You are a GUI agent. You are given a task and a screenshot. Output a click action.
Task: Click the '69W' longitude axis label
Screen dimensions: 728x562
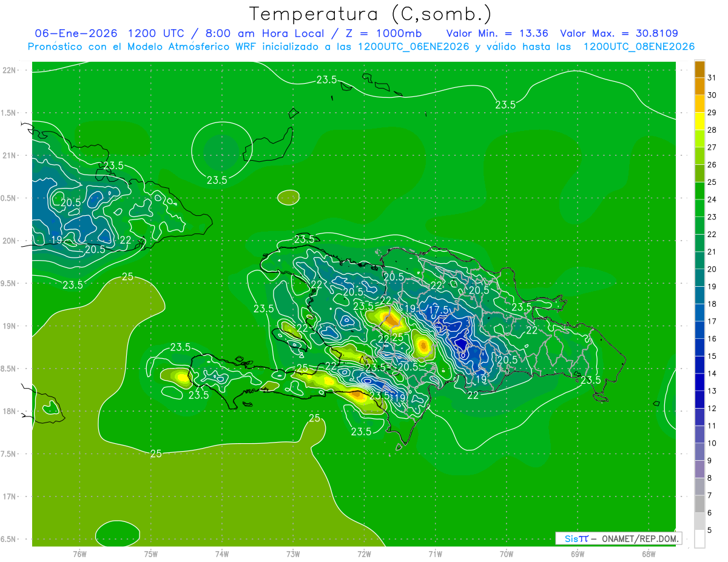578,554
